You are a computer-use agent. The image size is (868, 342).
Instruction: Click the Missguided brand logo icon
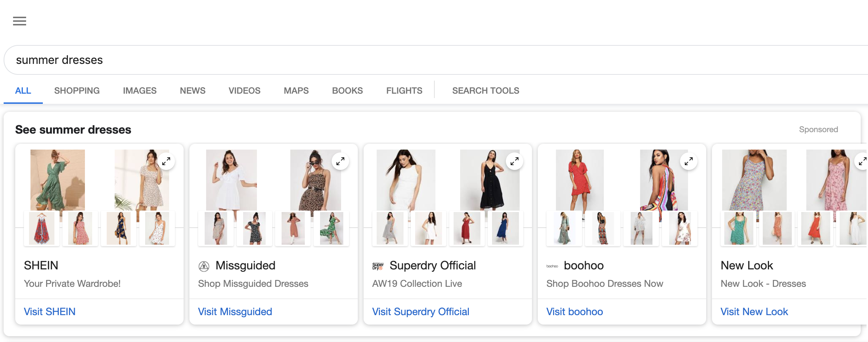(x=204, y=266)
